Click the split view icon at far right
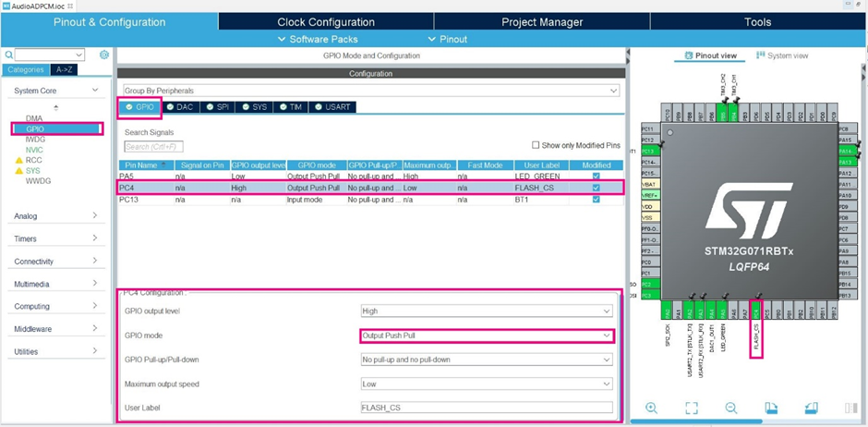Image resolution: width=868 pixels, height=427 pixels. pos(850,409)
